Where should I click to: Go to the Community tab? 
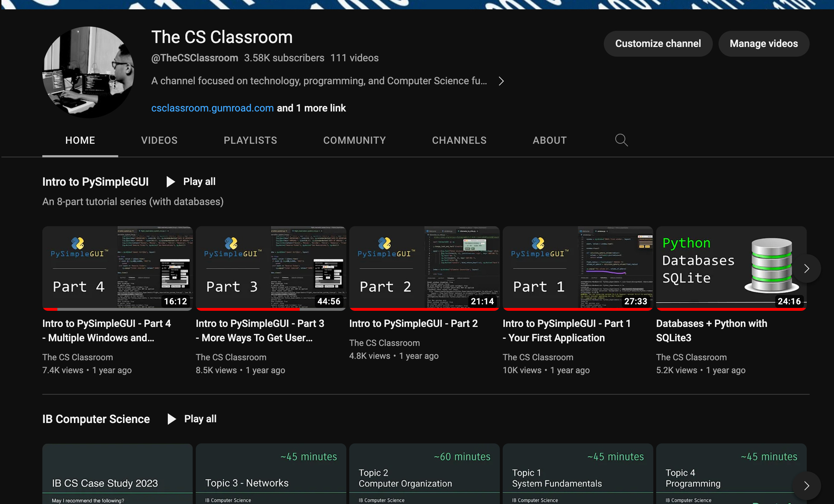point(354,140)
